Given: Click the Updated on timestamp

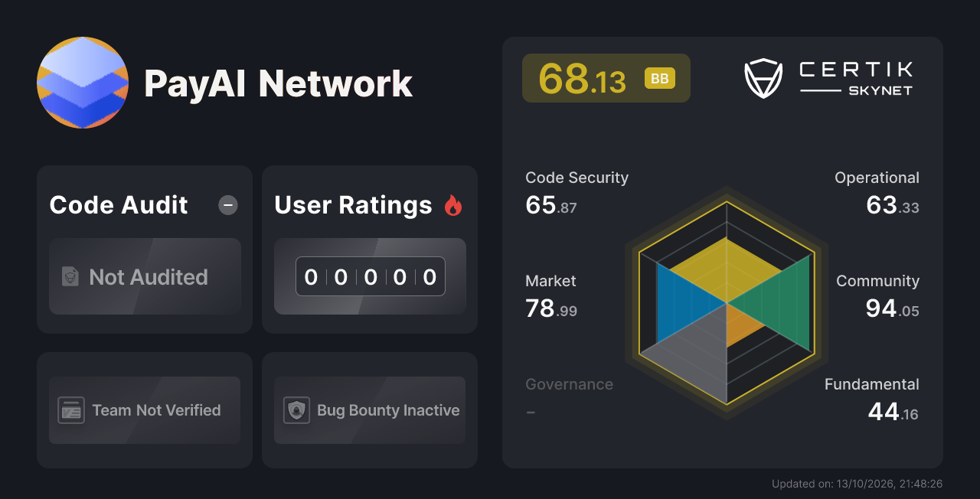Looking at the screenshot, I should tap(857, 484).
